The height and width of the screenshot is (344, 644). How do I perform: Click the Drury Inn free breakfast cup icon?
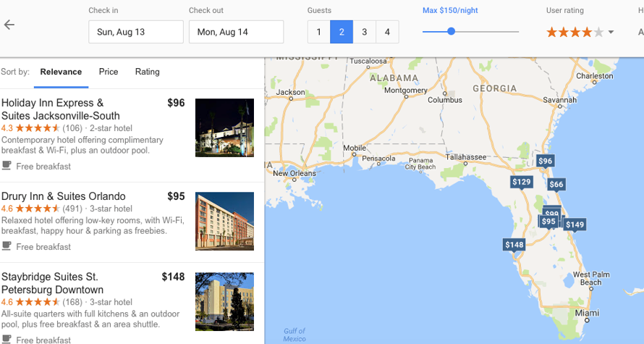point(7,246)
